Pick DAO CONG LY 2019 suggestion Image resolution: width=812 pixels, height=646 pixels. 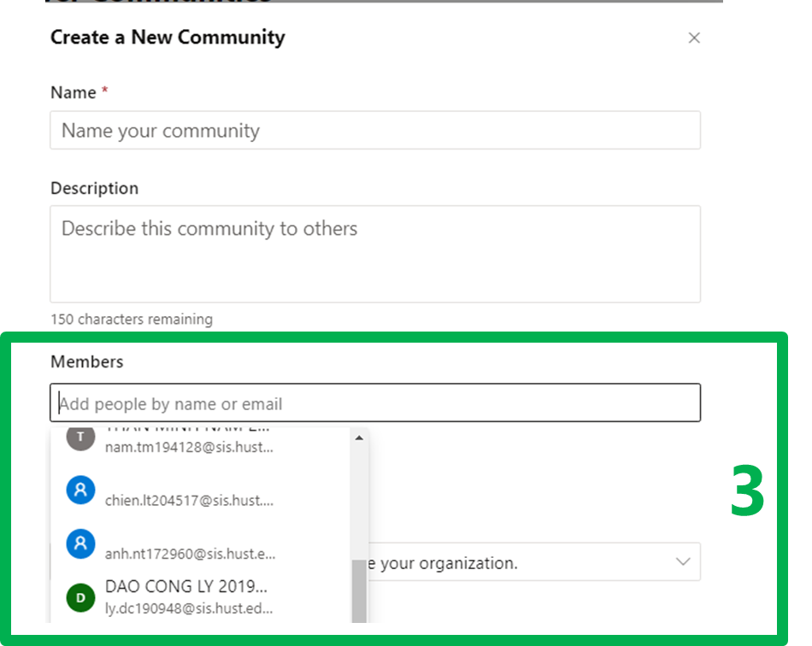(x=186, y=587)
